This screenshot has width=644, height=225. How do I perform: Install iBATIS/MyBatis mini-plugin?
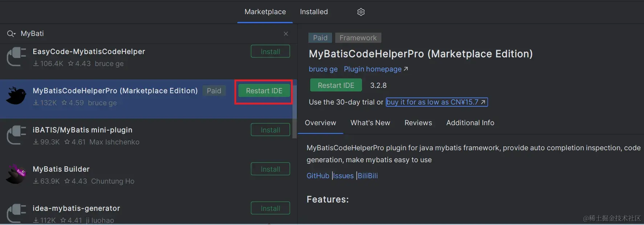(x=270, y=130)
